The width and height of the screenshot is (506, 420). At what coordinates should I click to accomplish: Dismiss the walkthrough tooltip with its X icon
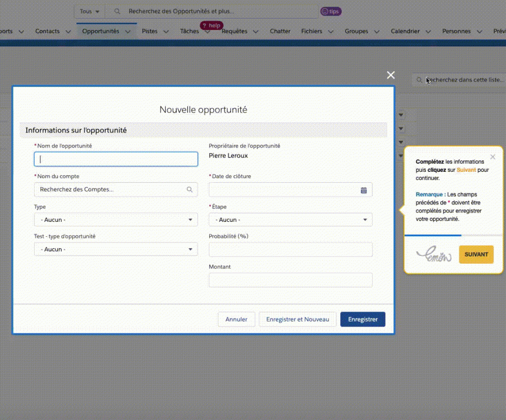click(493, 157)
